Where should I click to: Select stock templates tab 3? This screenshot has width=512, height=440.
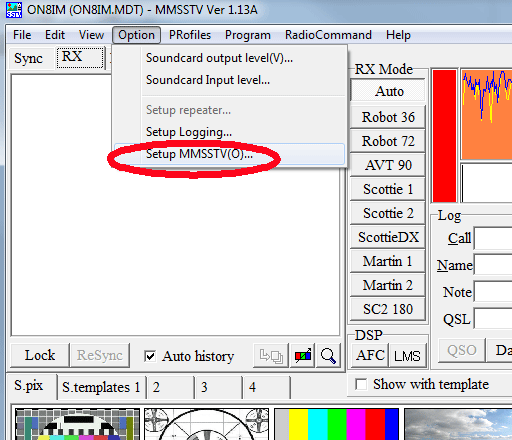tap(218, 387)
